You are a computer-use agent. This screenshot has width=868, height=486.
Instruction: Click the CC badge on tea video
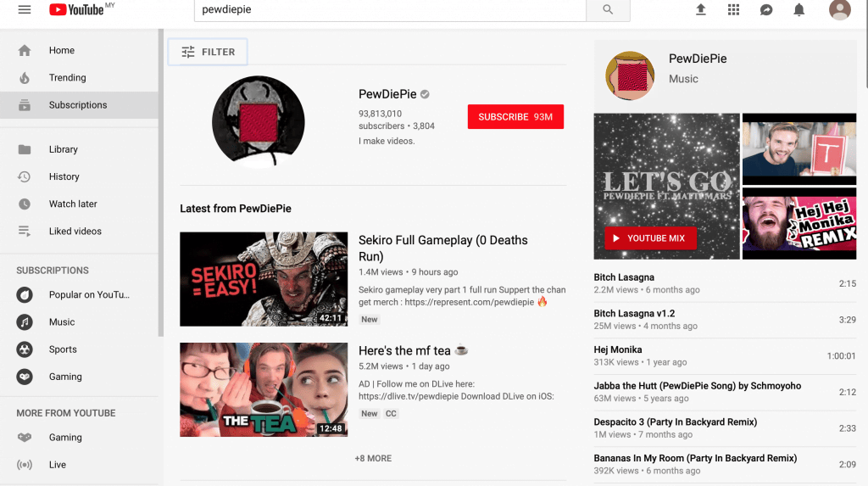[x=391, y=413]
